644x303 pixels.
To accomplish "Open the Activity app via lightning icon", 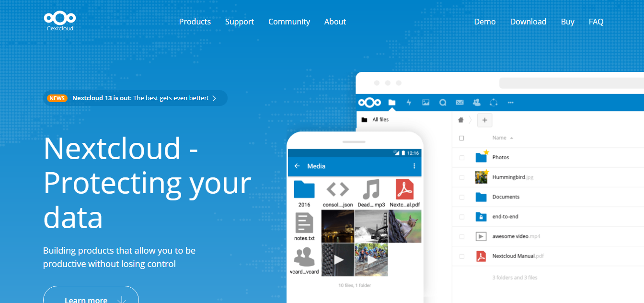I will click(408, 102).
